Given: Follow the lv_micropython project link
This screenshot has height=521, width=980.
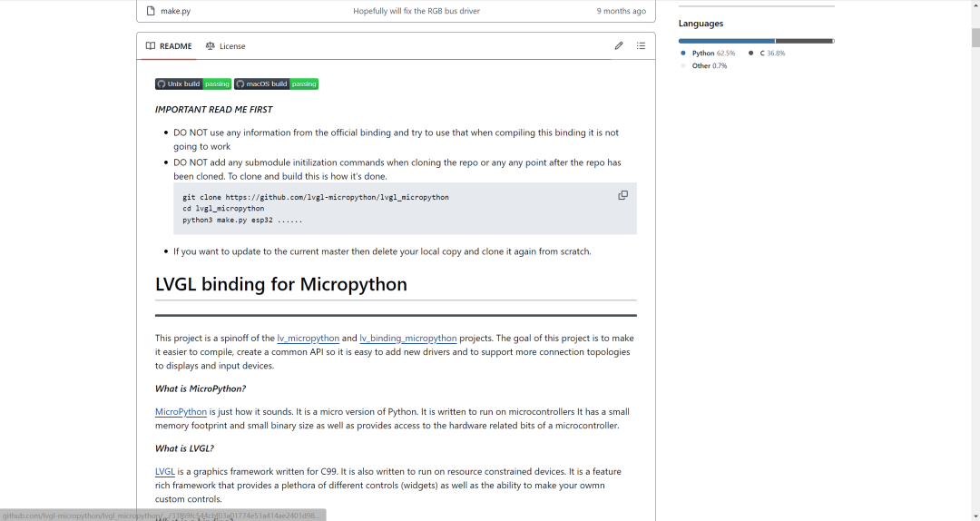Looking at the screenshot, I should (x=308, y=339).
